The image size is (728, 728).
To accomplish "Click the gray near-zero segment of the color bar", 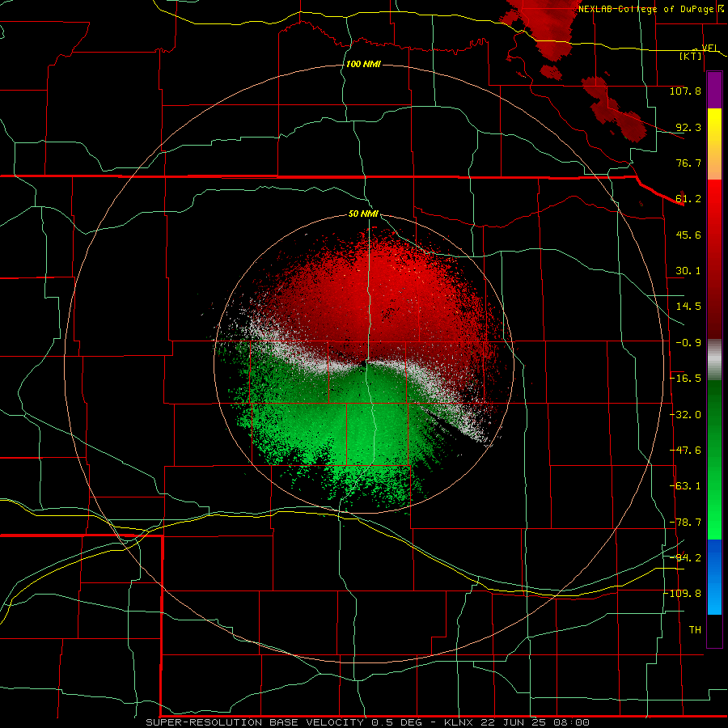I will pyautogui.click(x=714, y=360).
